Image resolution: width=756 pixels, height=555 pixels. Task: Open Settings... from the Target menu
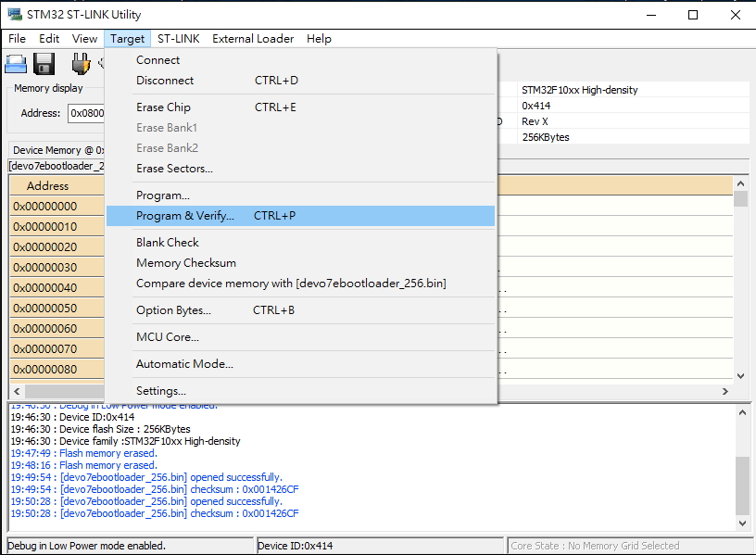coord(300,391)
